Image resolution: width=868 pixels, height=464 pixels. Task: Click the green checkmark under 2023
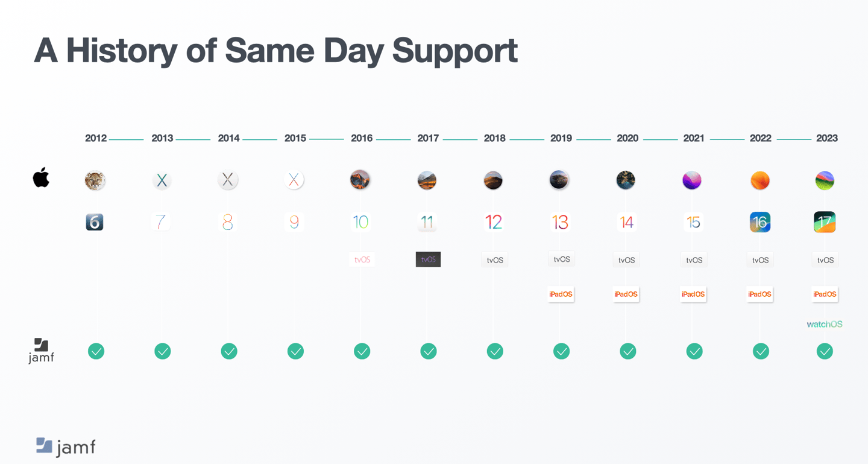pos(825,351)
